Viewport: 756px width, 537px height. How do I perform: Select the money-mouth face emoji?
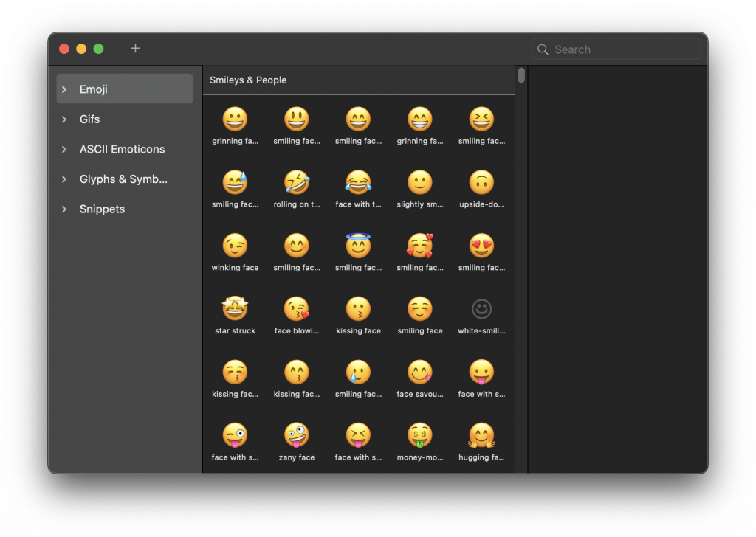click(x=419, y=436)
